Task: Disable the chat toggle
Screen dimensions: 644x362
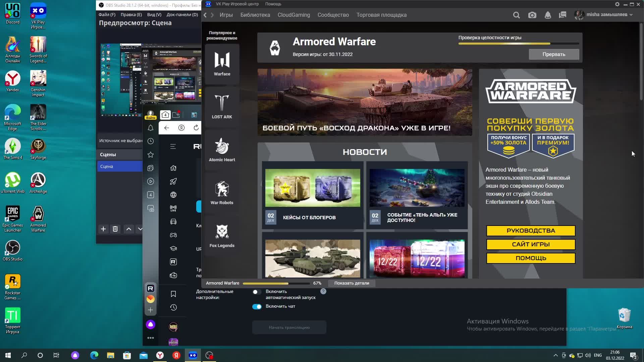Action: (x=257, y=307)
